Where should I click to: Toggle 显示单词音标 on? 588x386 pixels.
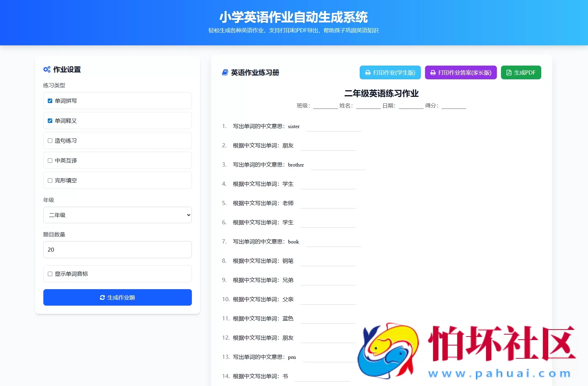tap(50, 274)
